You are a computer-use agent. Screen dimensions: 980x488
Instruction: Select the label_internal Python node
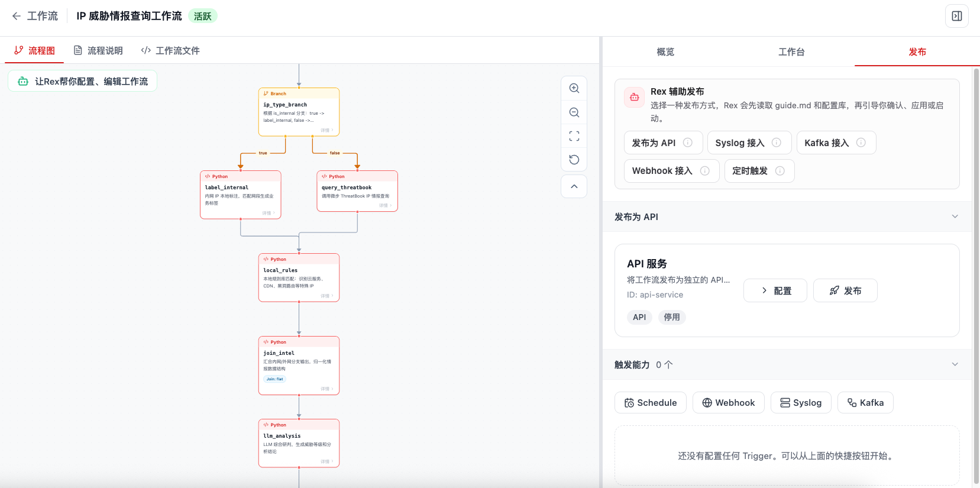pyautogui.click(x=241, y=195)
